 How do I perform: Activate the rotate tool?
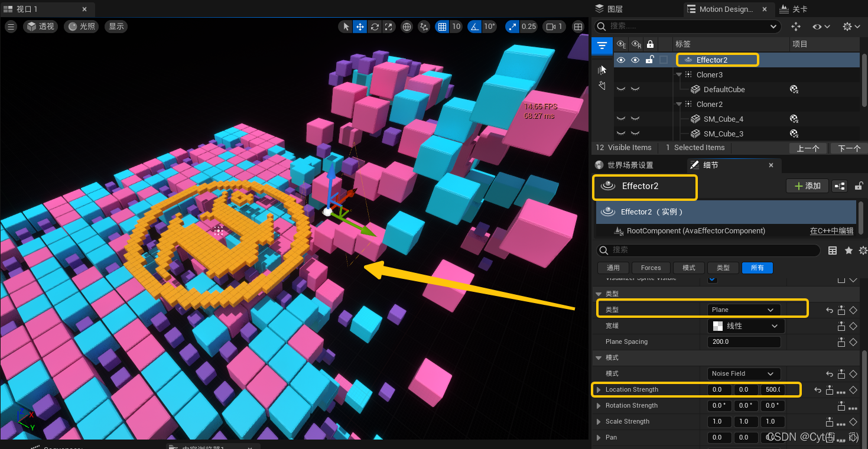coord(375,27)
